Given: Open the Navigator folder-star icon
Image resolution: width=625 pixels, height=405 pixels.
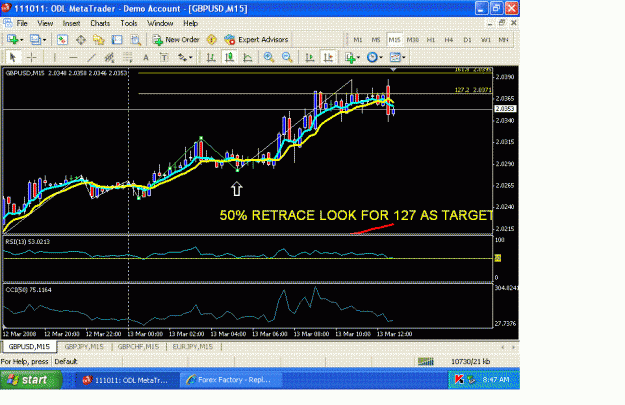Looking at the screenshot, I should [98, 39].
